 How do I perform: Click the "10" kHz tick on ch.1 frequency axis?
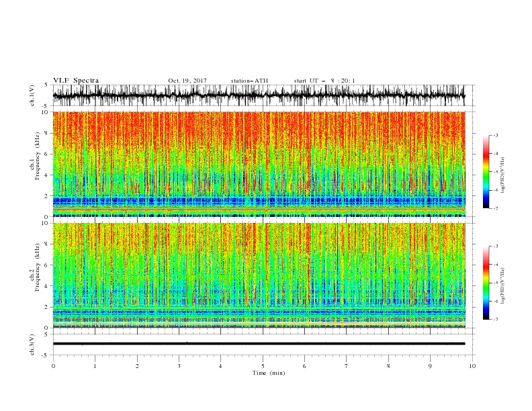coord(46,112)
